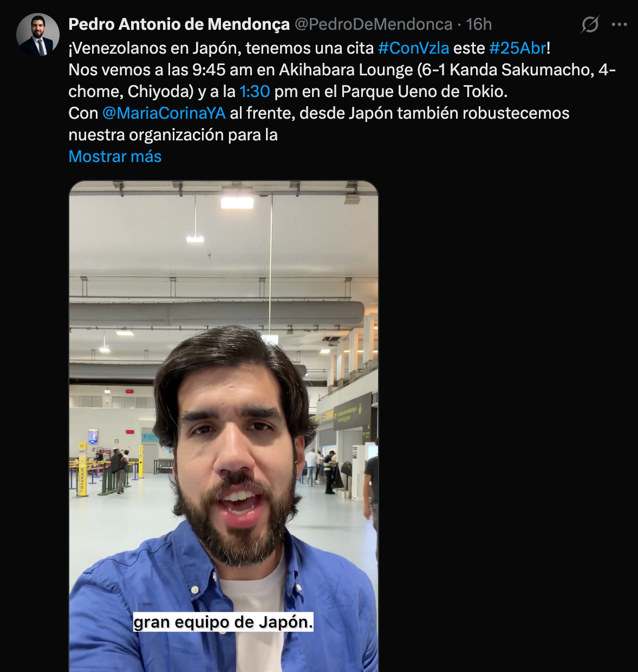The image size is (638, 672).
Task: Click the text 'nuestra organización para la'
Action: click(x=173, y=135)
